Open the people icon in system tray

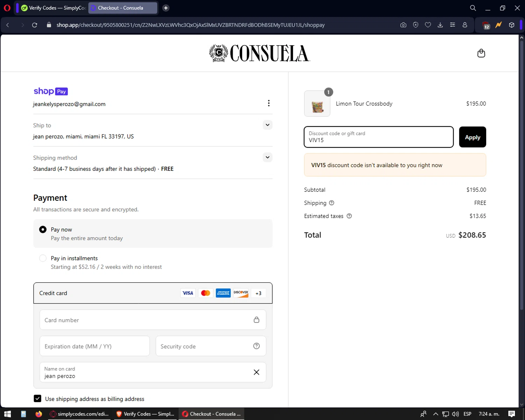pyautogui.click(x=423, y=414)
